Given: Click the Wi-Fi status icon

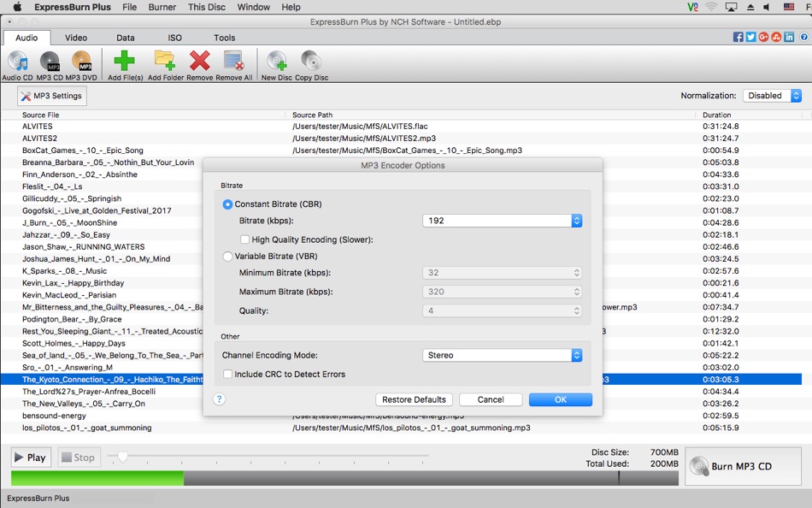Looking at the screenshot, I should click(x=711, y=7).
